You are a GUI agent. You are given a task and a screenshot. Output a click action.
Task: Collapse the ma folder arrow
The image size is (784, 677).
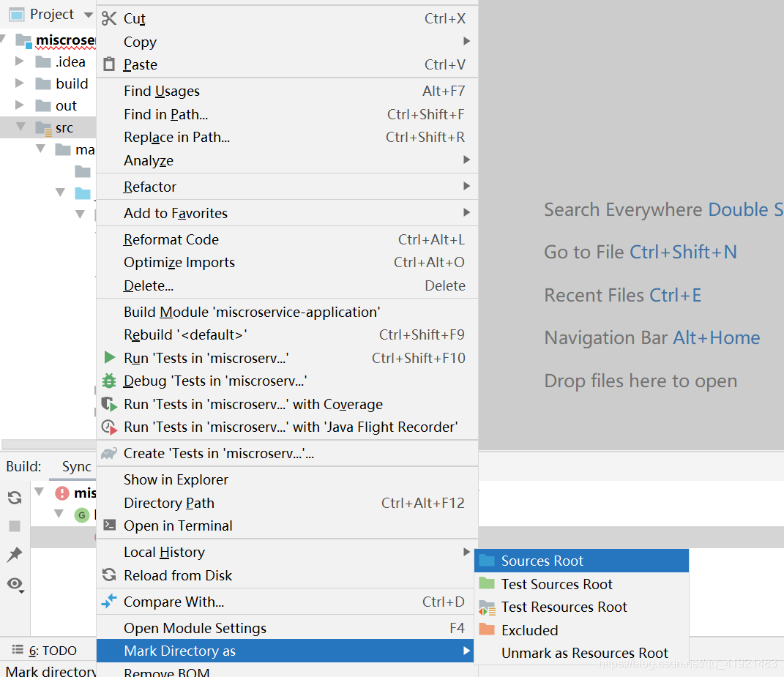coord(40,148)
